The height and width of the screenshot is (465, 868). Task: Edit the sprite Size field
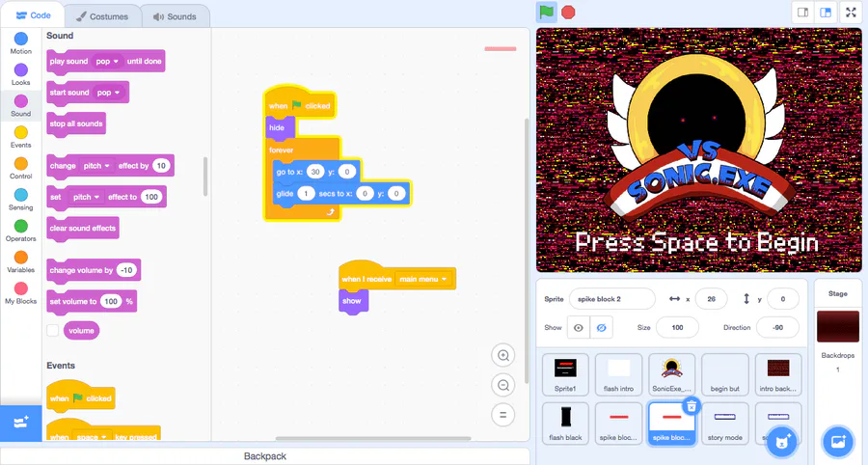click(677, 328)
